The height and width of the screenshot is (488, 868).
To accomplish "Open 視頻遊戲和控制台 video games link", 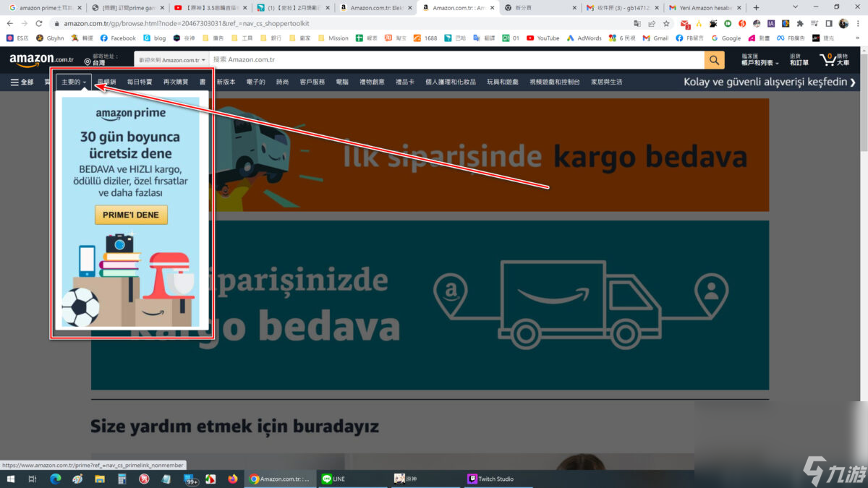I will point(555,82).
